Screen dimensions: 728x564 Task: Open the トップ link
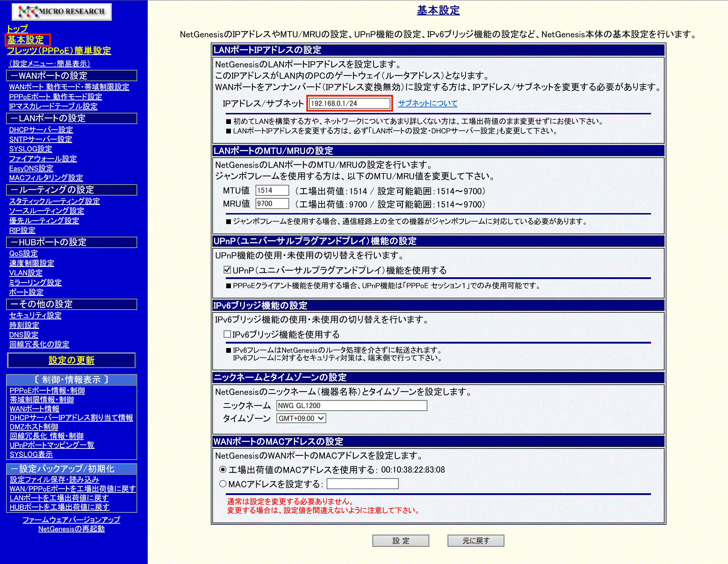17,29
